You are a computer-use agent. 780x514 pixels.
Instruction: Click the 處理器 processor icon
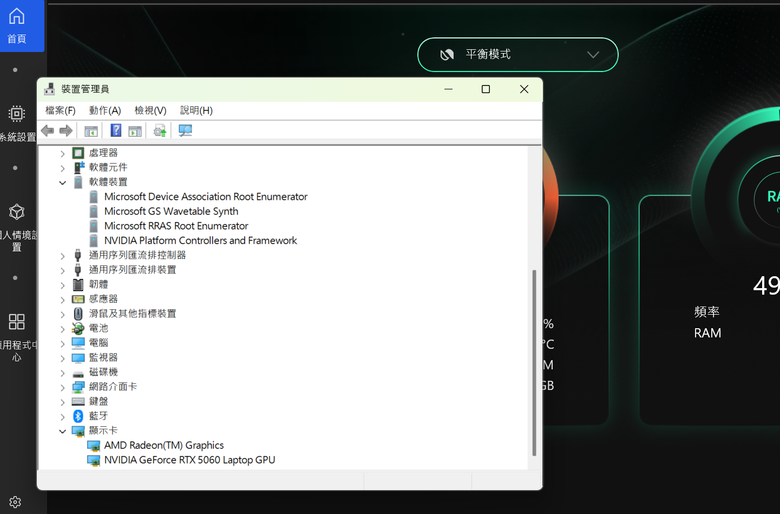click(78, 153)
